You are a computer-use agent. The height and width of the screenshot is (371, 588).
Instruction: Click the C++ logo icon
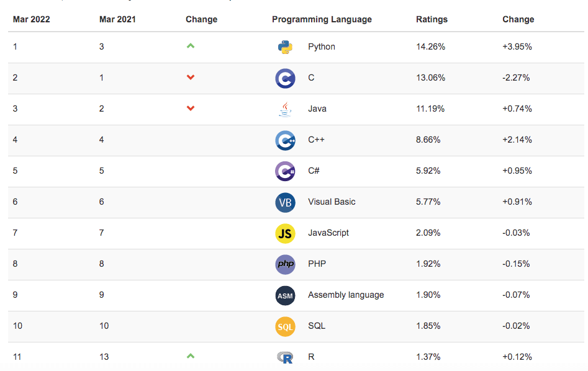[285, 140]
